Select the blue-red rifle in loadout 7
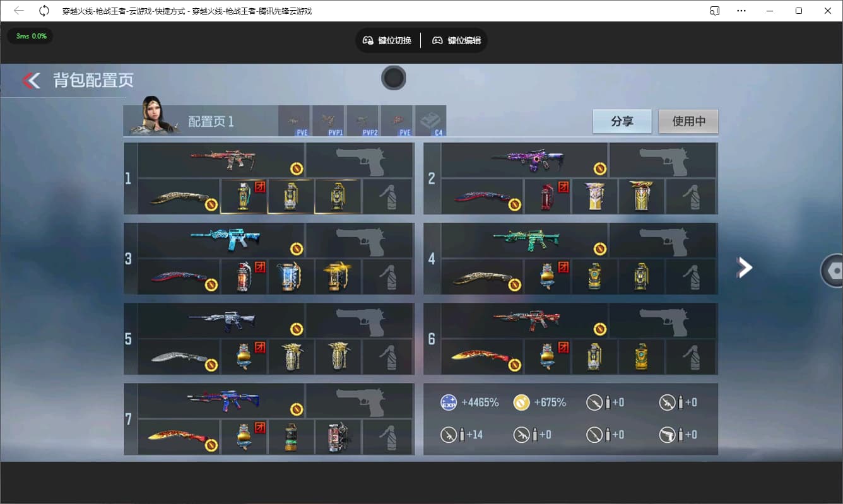This screenshot has width=843, height=504. (x=221, y=401)
